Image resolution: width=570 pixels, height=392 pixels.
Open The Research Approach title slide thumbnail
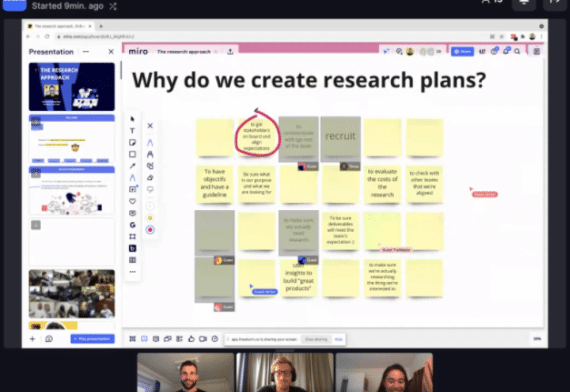point(72,87)
